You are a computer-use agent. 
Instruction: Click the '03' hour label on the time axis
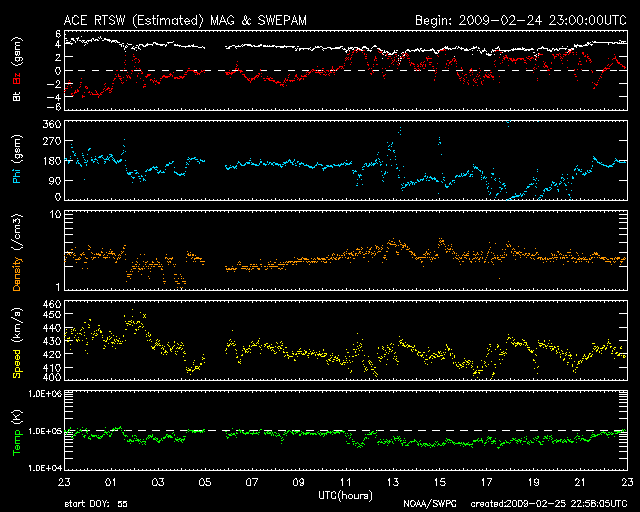point(158,483)
